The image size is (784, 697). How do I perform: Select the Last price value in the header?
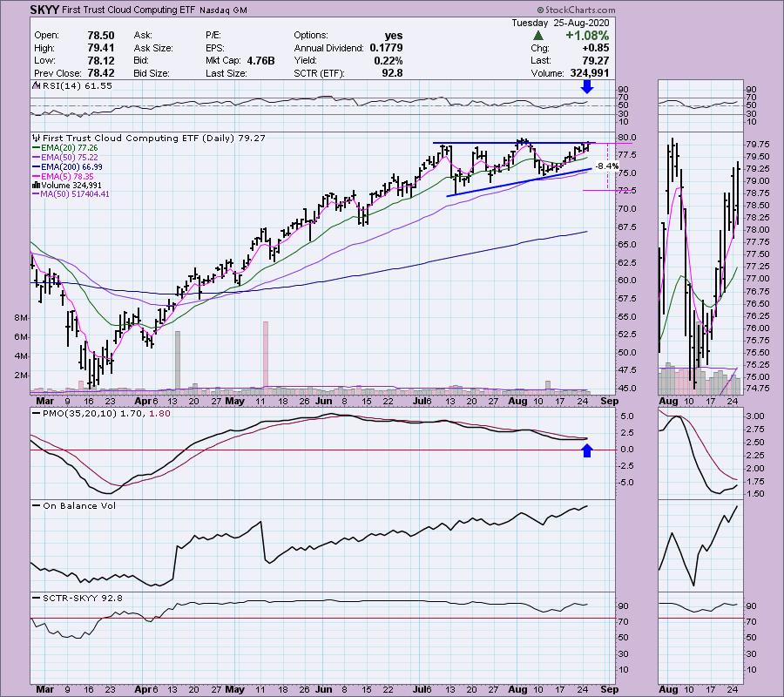pos(596,60)
